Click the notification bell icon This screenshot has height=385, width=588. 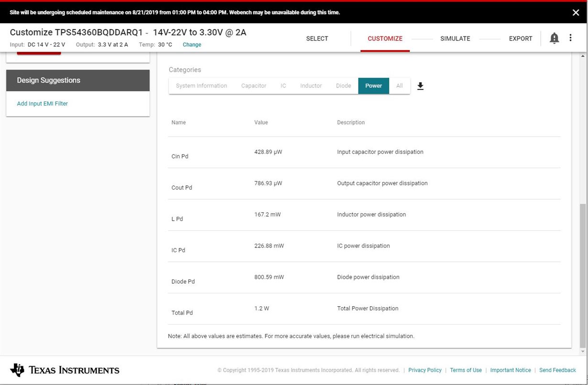coord(554,38)
